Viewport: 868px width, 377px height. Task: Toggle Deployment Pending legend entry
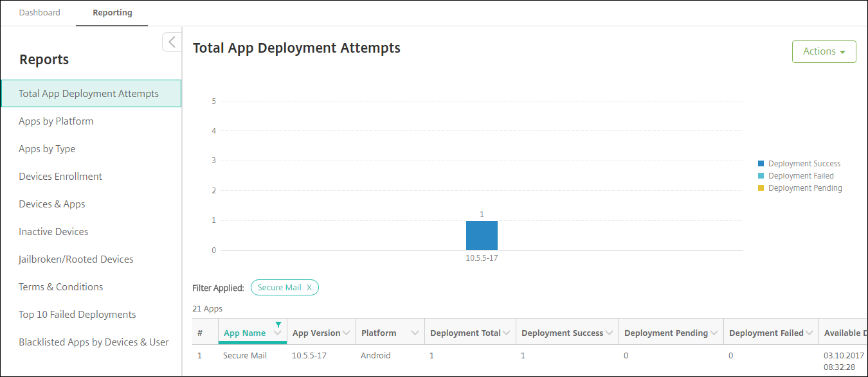pos(804,188)
